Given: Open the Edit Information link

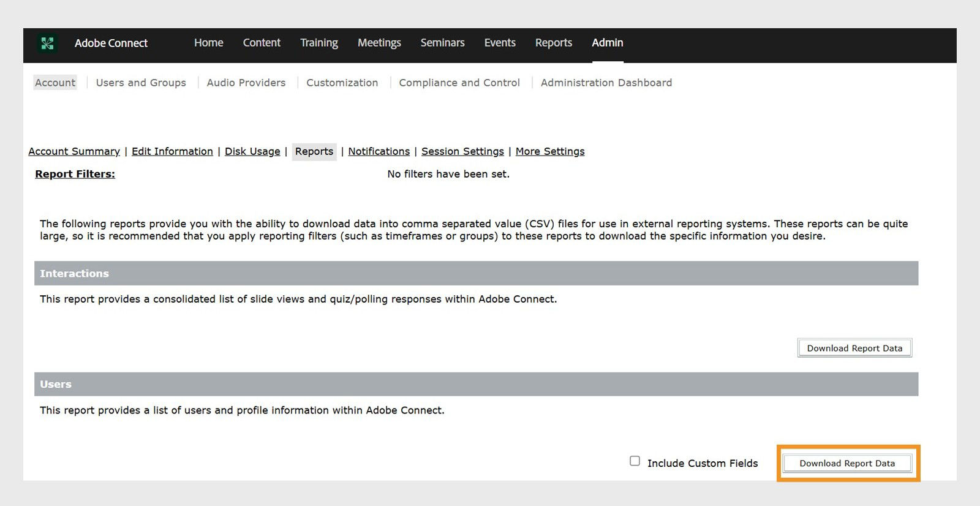Looking at the screenshot, I should pyautogui.click(x=172, y=151).
